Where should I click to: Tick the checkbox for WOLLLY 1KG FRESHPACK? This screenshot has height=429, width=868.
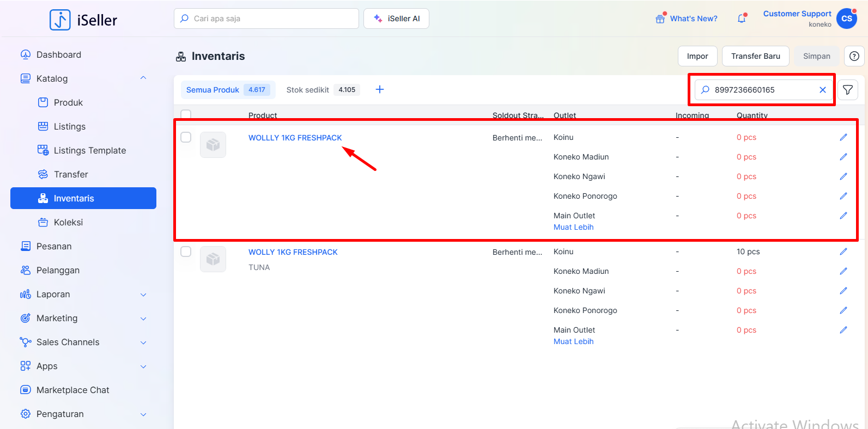tap(186, 137)
